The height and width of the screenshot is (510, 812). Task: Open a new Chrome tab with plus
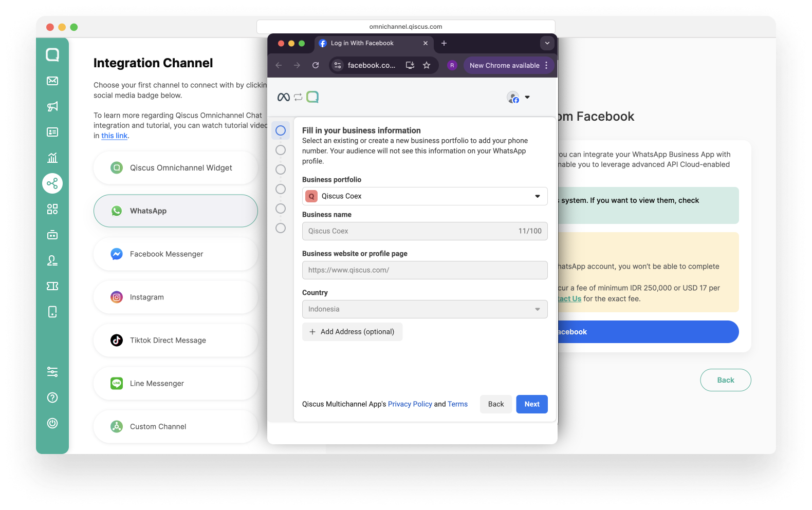(444, 43)
